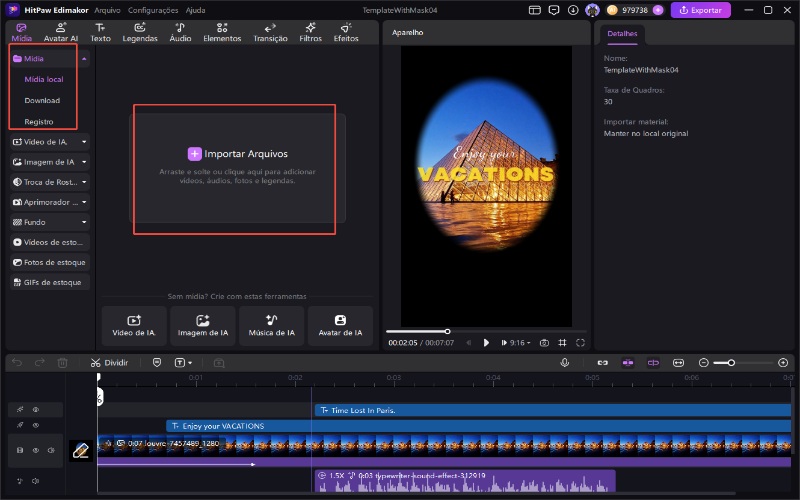The height and width of the screenshot is (500, 800).
Task: Go to the Áudio tab
Action: (180, 33)
